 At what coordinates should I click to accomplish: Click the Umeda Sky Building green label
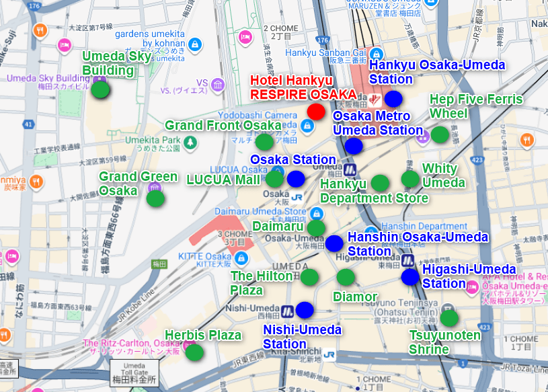tap(117, 63)
